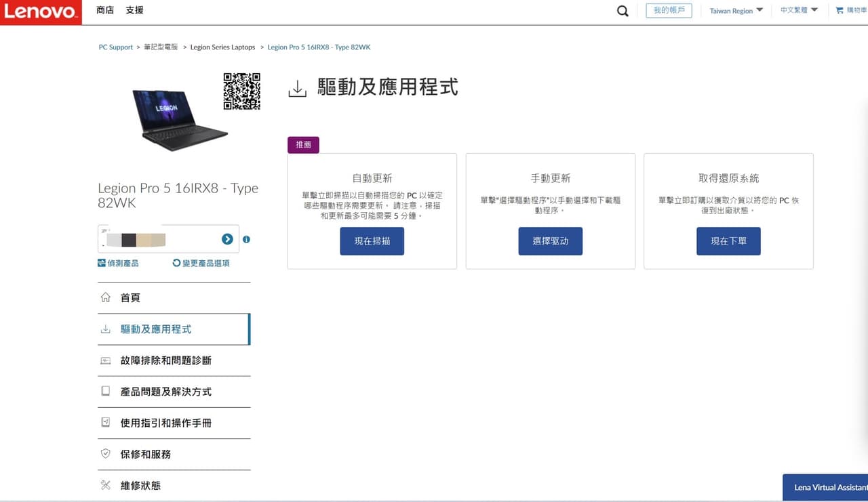Click the user guides manual icon
The height and width of the screenshot is (502, 868).
tap(105, 423)
